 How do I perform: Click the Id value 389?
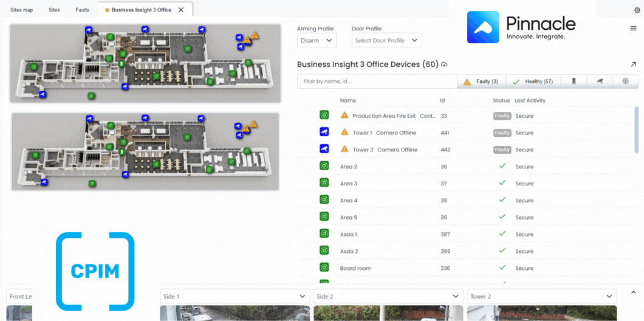coord(445,251)
